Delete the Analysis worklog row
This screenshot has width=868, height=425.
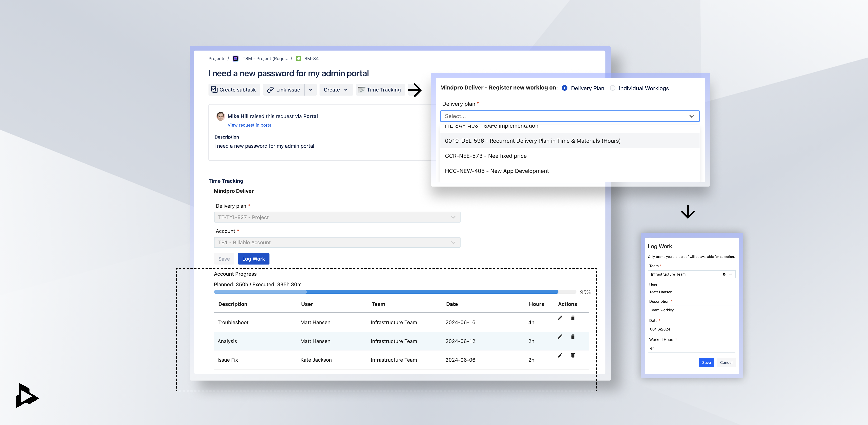573,337
